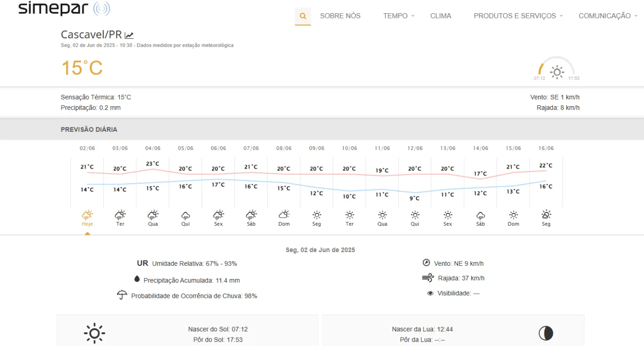
Task: Open the PRODUTOS E SERVIÇOS menu item
Action: (x=515, y=16)
